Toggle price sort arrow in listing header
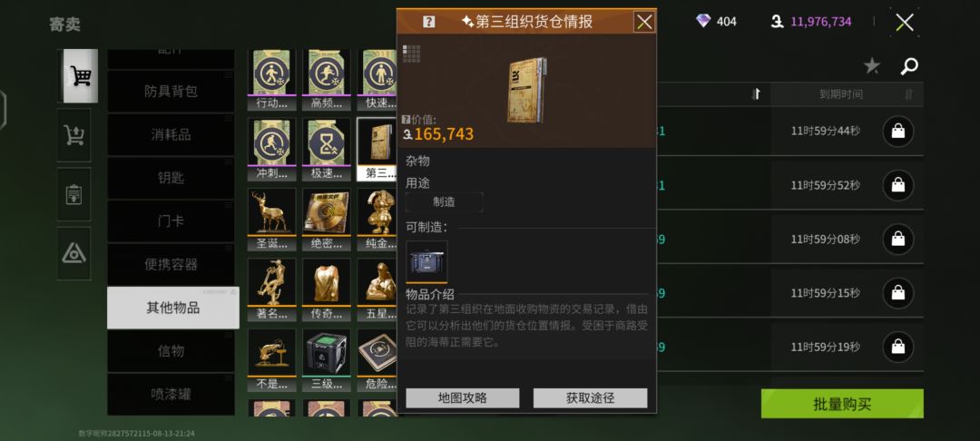This screenshot has width=980, height=441. [x=756, y=94]
